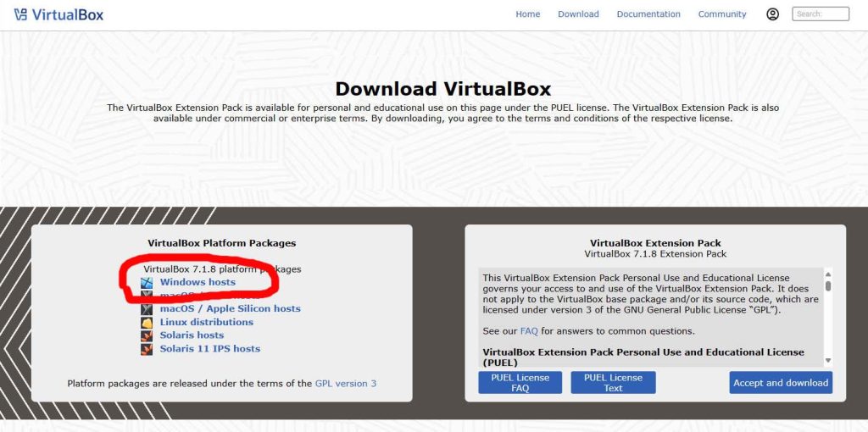The width and height of the screenshot is (868, 432).
Task: Open the Download menu item
Action: [x=578, y=14]
